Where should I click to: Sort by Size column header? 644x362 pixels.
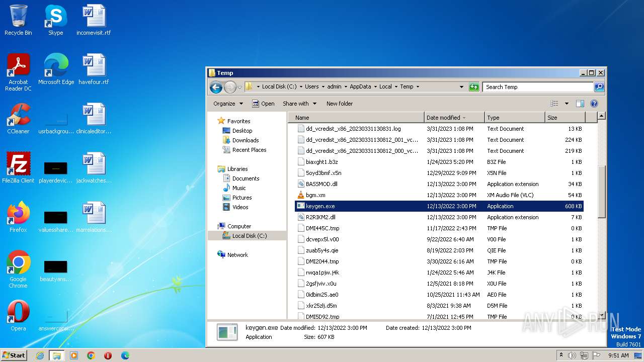click(x=565, y=117)
